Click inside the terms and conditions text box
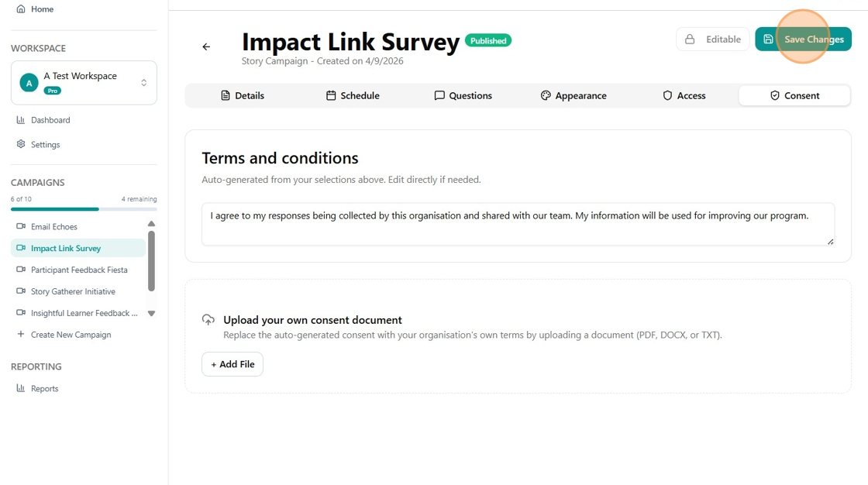Screen dimensions: 868x485 [518, 224]
